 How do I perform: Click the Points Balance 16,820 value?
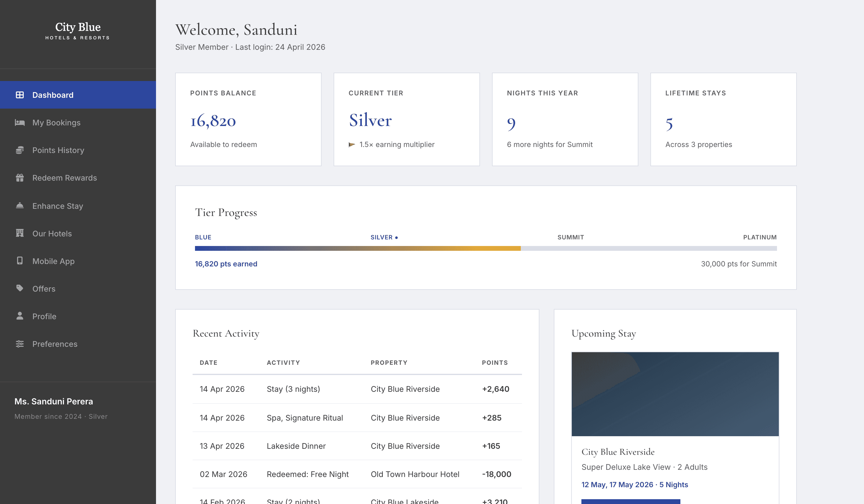coord(213,121)
